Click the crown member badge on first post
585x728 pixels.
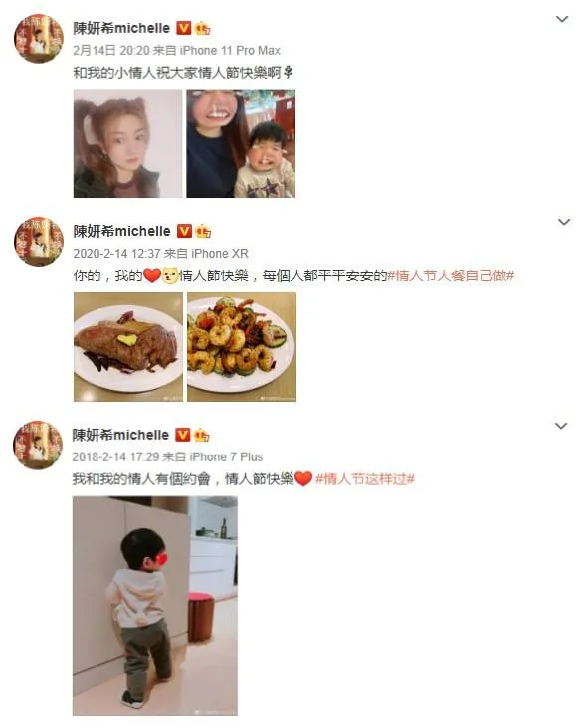point(202,28)
